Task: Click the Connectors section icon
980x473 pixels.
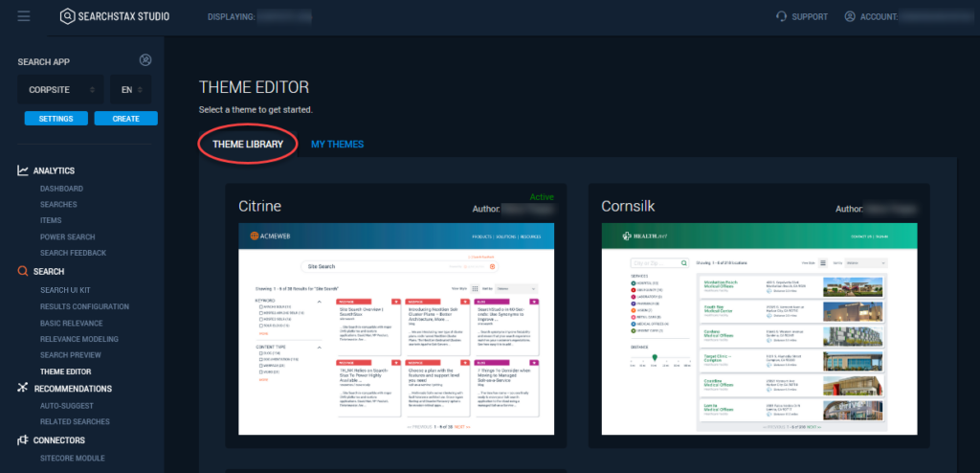Action: (x=23, y=440)
